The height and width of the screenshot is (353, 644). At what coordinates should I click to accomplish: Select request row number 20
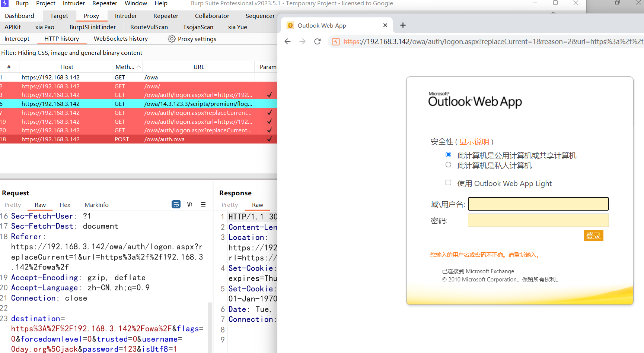coord(138,130)
